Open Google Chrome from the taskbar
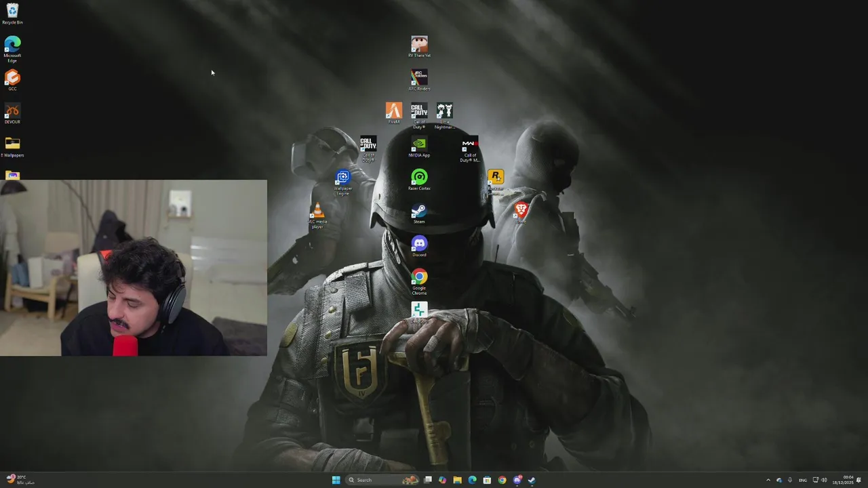 click(x=502, y=480)
